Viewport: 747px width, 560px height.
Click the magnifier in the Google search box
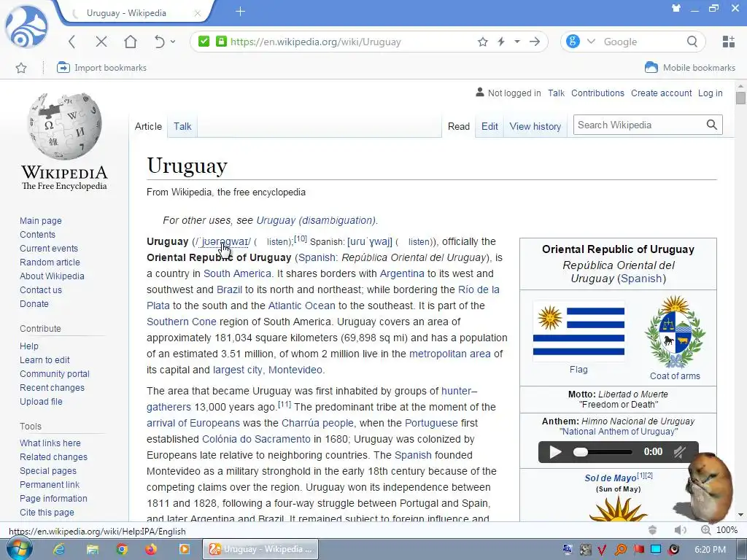coord(692,42)
